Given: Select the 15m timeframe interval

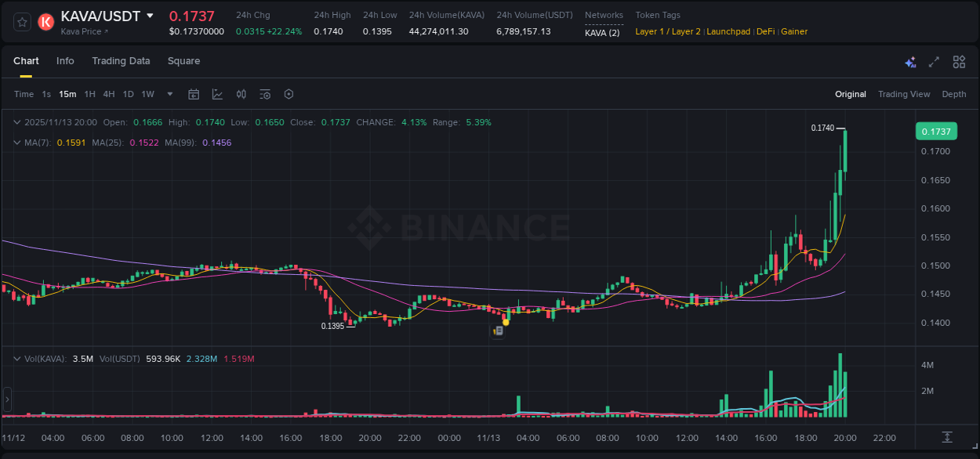Looking at the screenshot, I should (x=67, y=94).
